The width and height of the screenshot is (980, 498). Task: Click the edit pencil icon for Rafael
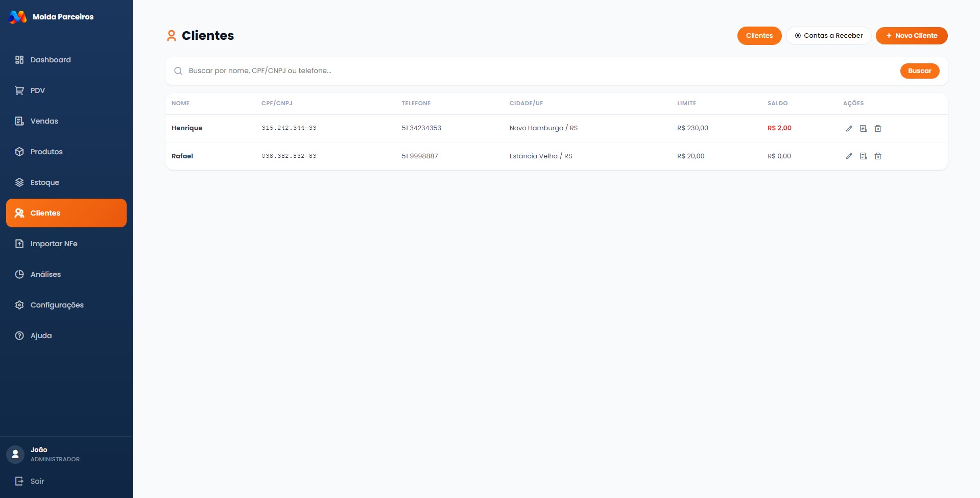point(849,156)
